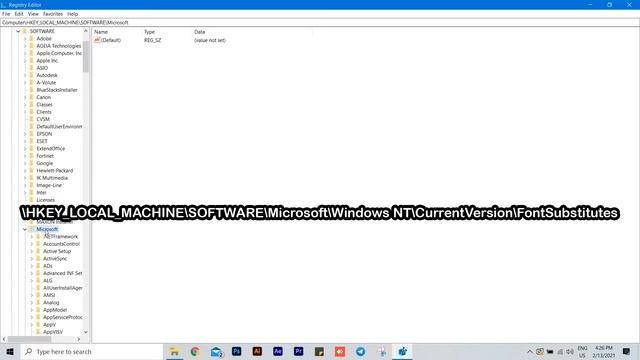
Task: Launch After Effects from the taskbar
Action: [x=278, y=351]
